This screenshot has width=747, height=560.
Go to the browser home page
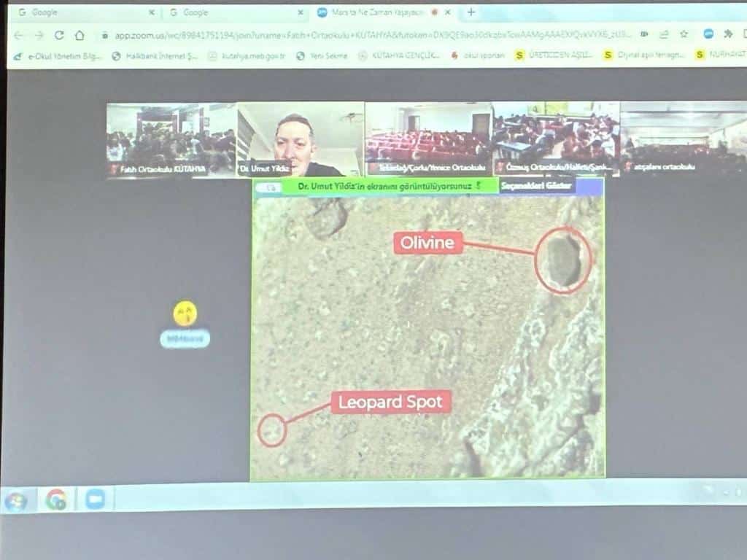click(80, 35)
